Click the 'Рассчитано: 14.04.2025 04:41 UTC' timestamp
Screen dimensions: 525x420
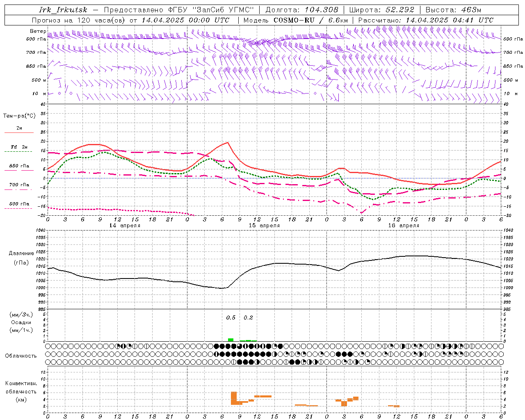coord(426,20)
